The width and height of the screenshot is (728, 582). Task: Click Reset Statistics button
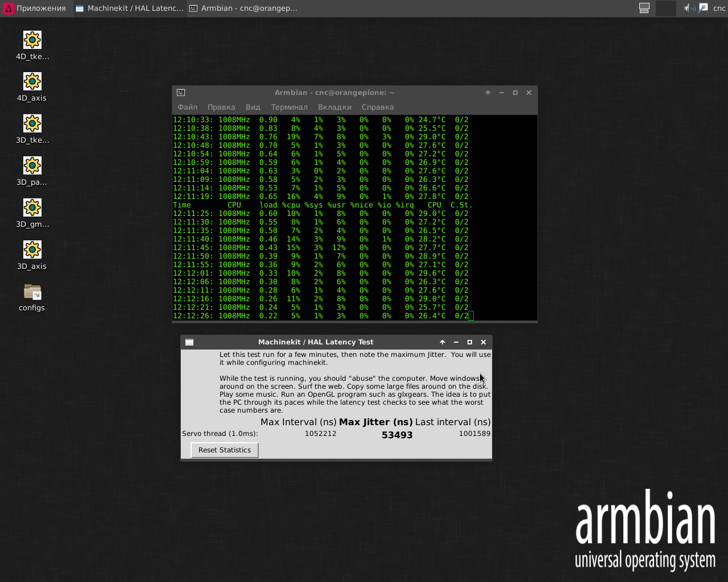click(225, 450)
